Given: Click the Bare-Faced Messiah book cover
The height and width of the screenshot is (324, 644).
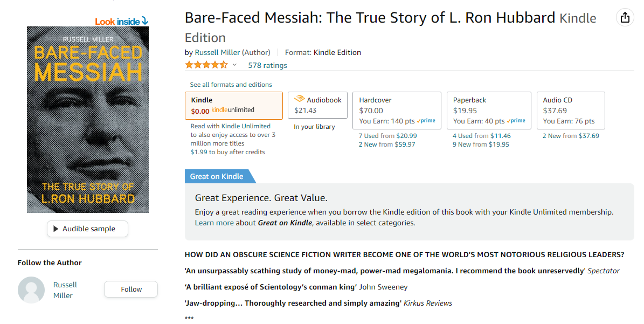Looking at the screenshot, I should [88, 120].
